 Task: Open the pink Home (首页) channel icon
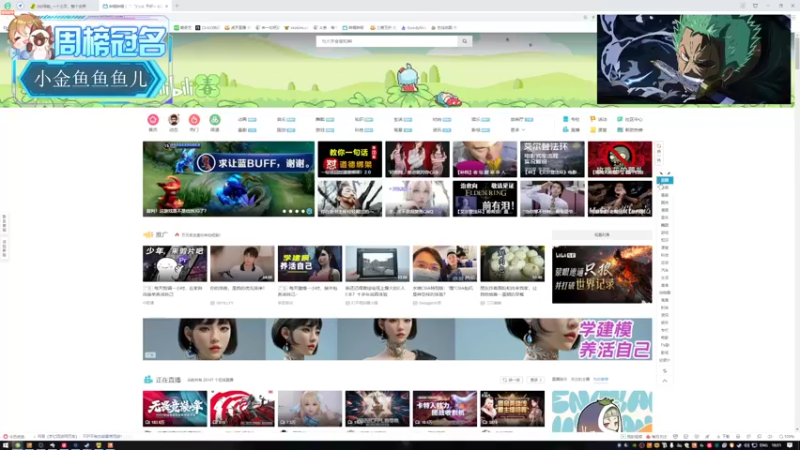pyautogui.click(x=153, y=120)
